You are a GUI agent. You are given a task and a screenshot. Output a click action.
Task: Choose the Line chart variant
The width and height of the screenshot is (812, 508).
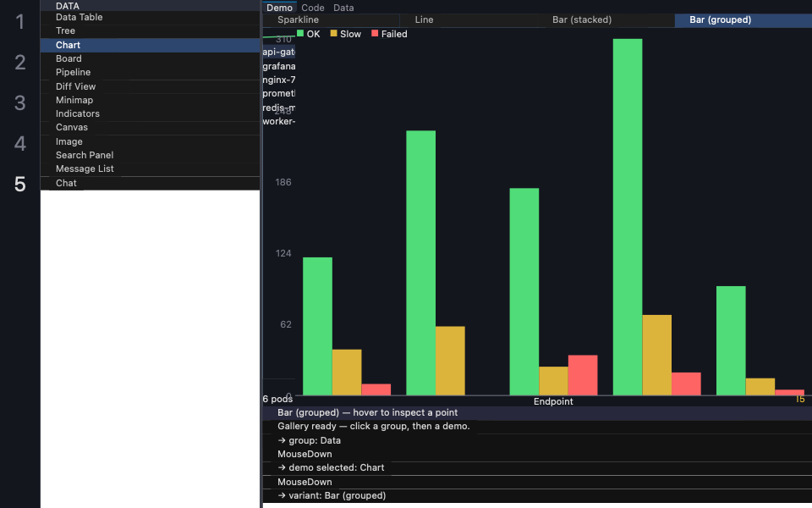tap(469, 20)
